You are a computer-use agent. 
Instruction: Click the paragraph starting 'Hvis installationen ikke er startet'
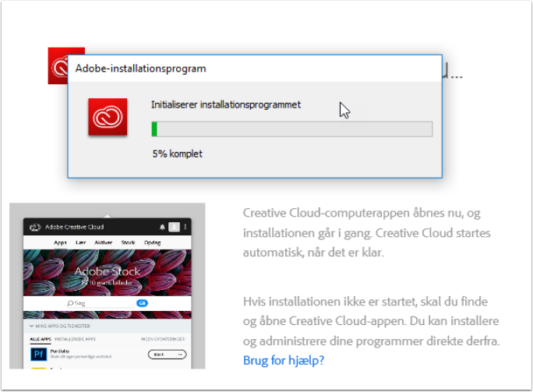pyautogui.click(x=371, y=321)
